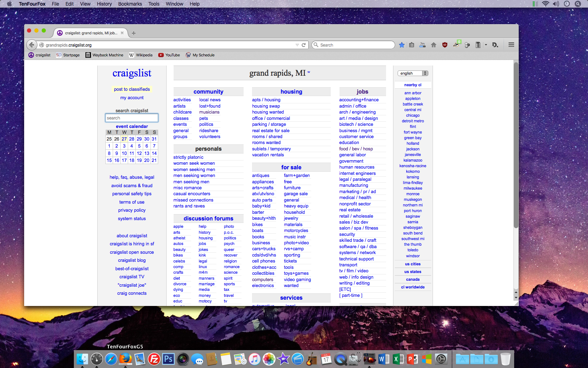This screenshot has height=368, width=588.
Task: Open the Bookmarks menu
Action: [130, 4]
